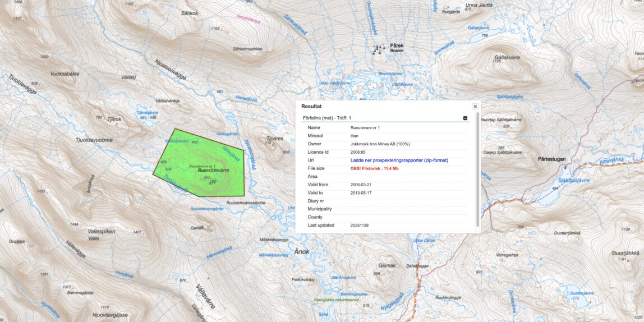Open the Ladda ner prospekteringsrapporter download link
Screen dimensions: 644x322
pyautogui.click(x=399, y=160)
